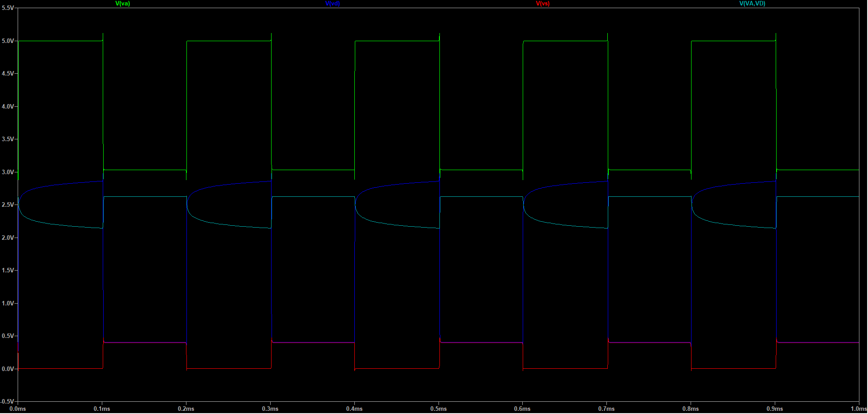
Task: Click the 1.0V vertical axis label
Action: (x=8, y=303)
